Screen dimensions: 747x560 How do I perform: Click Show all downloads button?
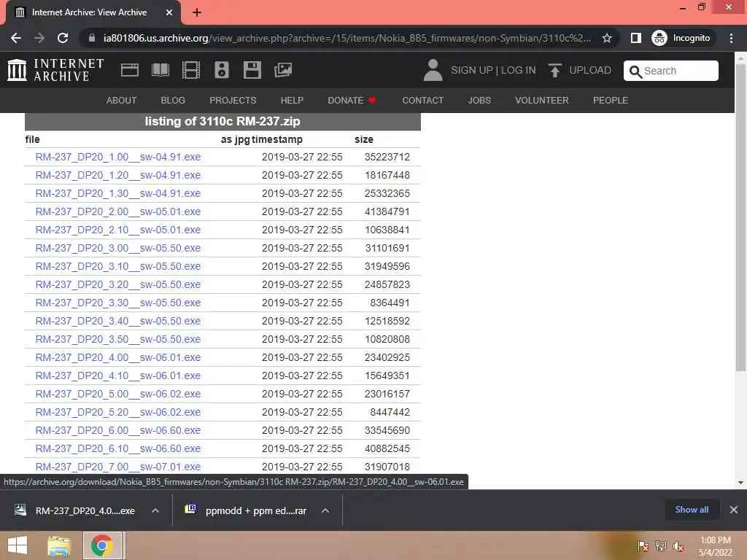(692, 510)
